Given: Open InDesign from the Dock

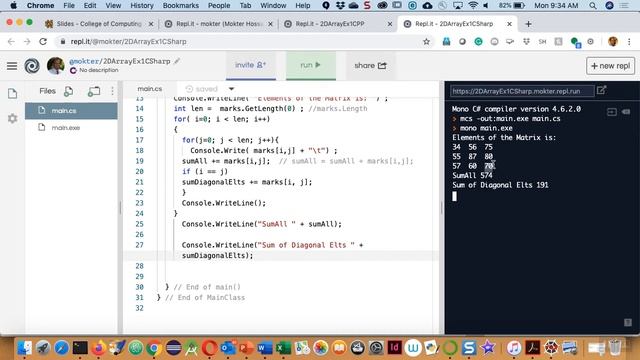Looking at the screenshot, I should (394, 348).
